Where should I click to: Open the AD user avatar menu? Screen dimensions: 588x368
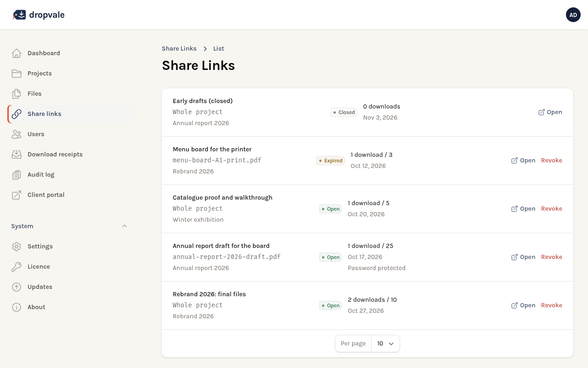(x=573, y=15)
